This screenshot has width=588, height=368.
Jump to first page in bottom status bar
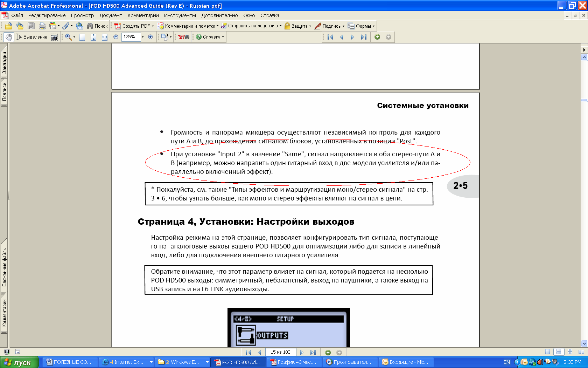248,352
